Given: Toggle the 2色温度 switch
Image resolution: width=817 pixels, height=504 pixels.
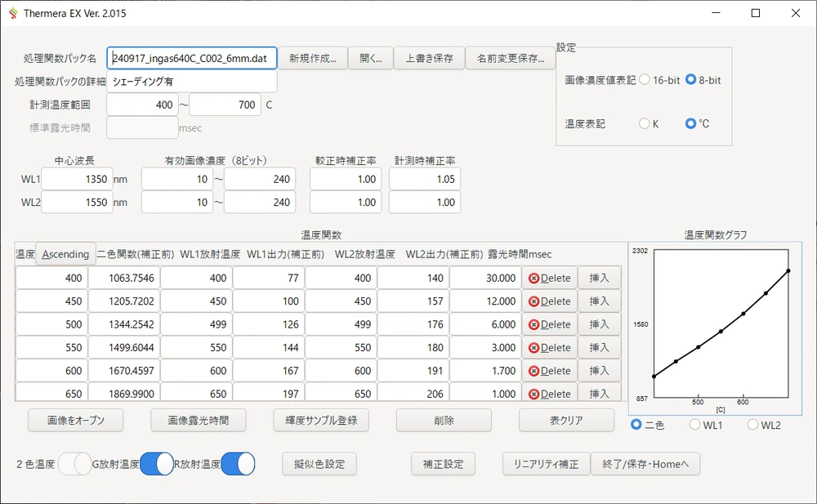Looking at the screenshot, I should pyautogui.click(x=75, y=464).
